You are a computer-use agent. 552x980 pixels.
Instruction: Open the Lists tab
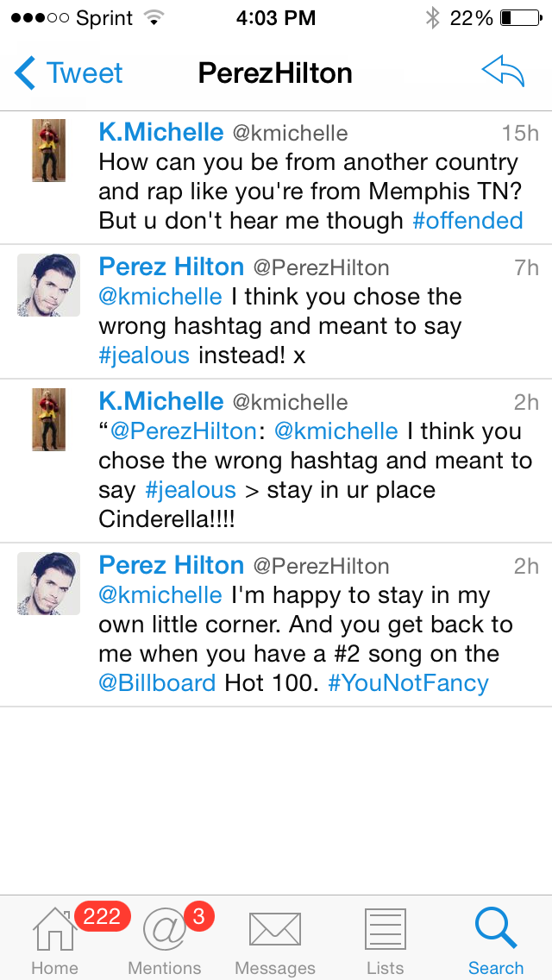pyautogui.click(x=385, y=940)
